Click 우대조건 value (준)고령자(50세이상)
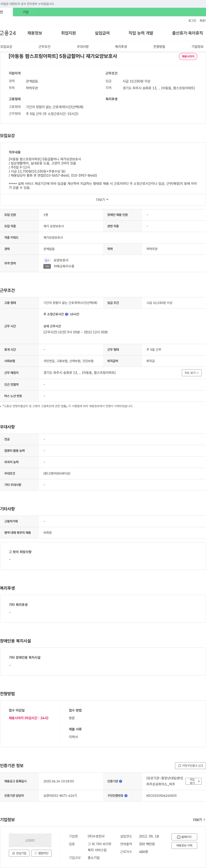Viewport: 206px width, 868px height. pos(57,473)
